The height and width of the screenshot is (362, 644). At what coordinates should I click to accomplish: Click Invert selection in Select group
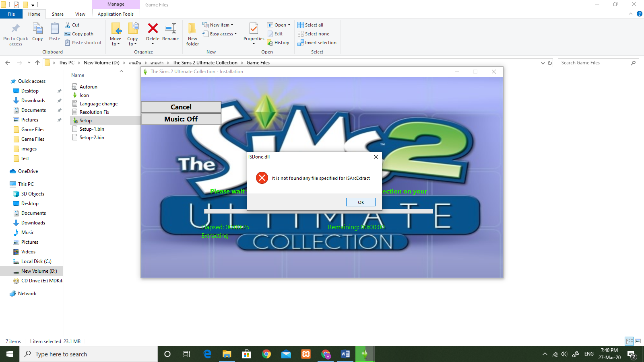click(x=317, y=43)
